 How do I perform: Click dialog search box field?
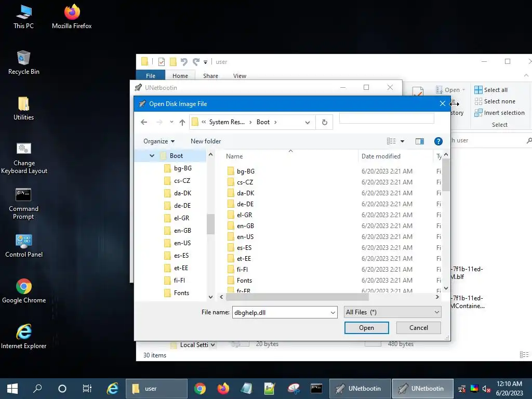(387, 118)
